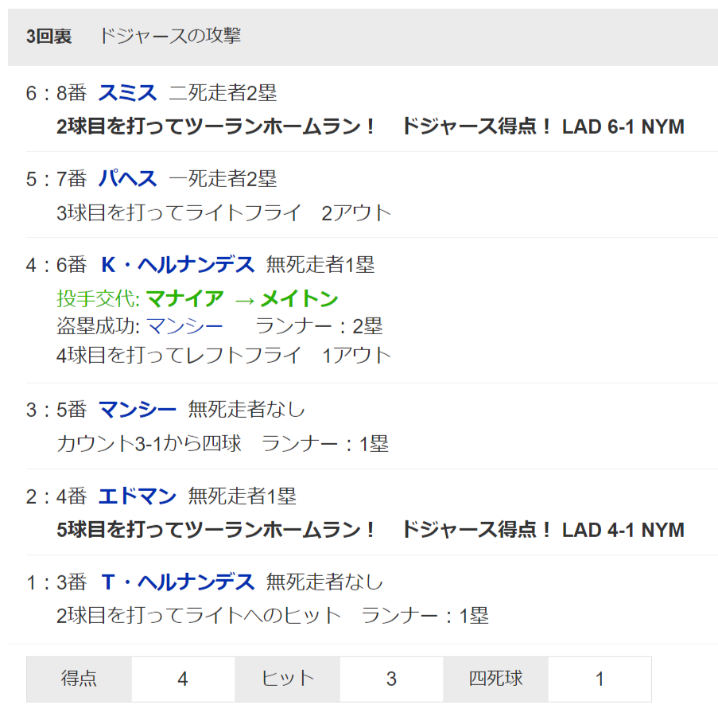Screen dimensions: 718x728
Task: Click the ヒット summary table header cell
Action: click(x=287, y=679)
